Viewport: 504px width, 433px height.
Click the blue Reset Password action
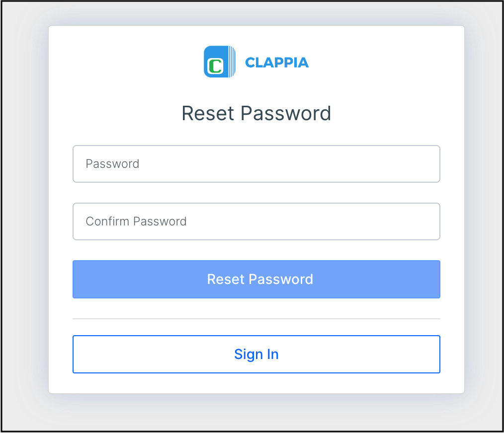pos(256,279)
